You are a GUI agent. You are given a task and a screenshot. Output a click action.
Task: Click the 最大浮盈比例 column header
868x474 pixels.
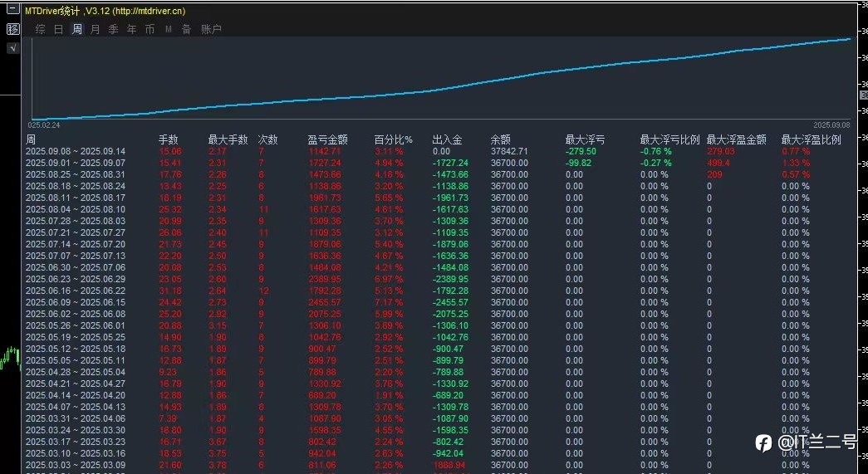[x=812, y=140]
